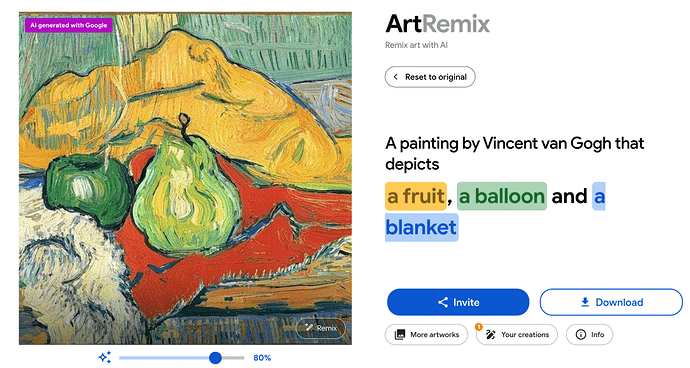Viewport: 690px width, 368px height.
Task: Reset to original artwork
Action: tap(430, 77)
